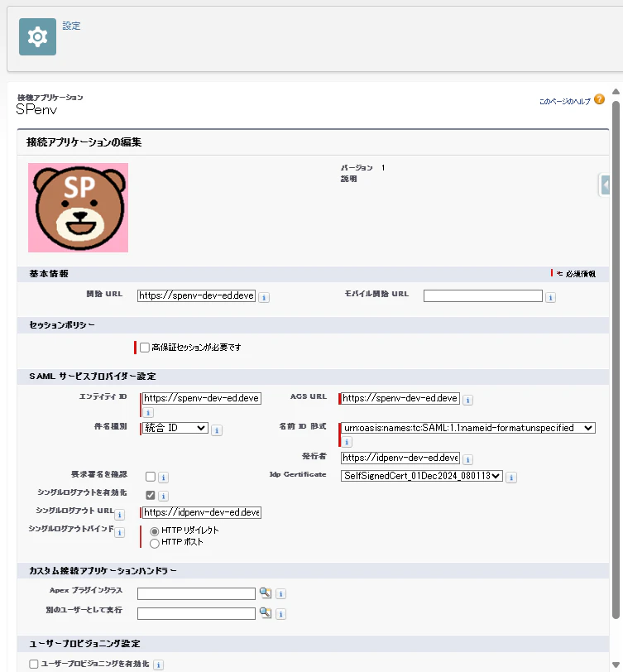Click the ユーザープロビジョニング設定 section header

tap(84, 644)
